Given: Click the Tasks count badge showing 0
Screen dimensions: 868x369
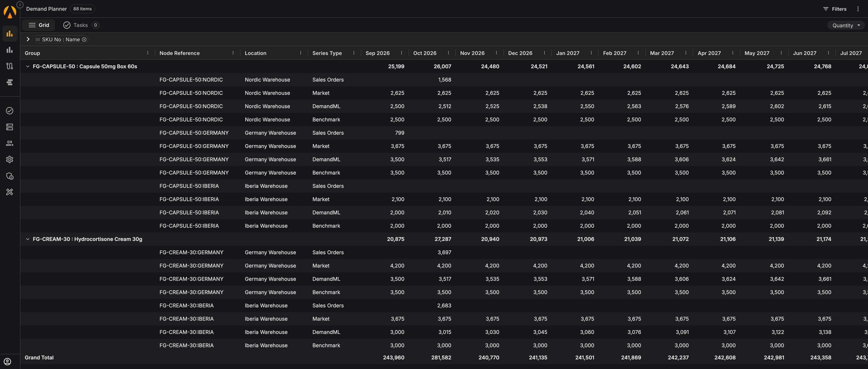Looking at the screenshot, I should click(x=95, y=25).
